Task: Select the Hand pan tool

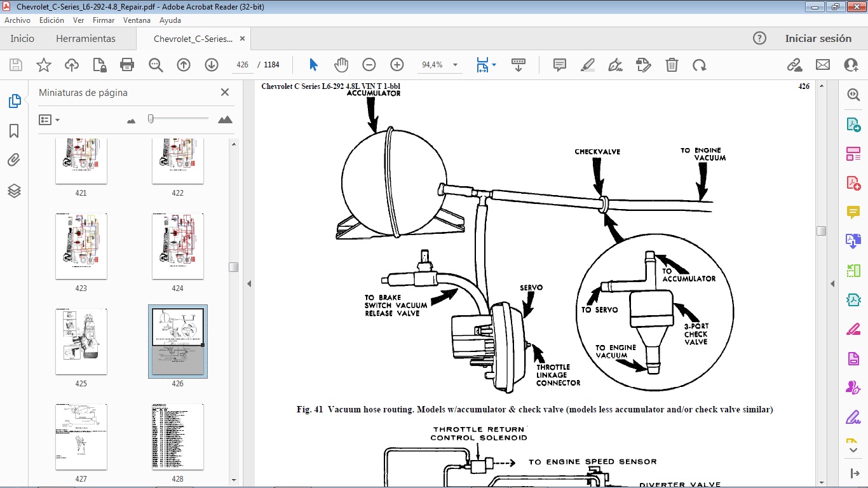Action: tap(341, 65)
